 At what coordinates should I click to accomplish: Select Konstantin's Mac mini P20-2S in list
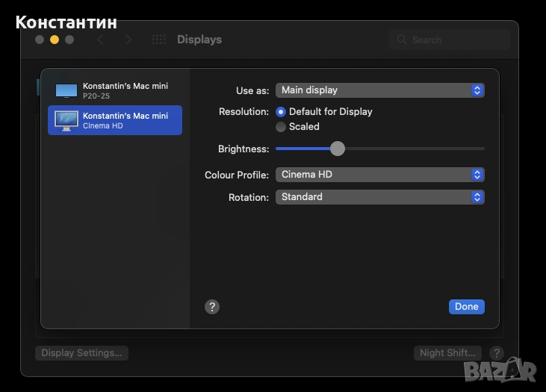(125, 90)
